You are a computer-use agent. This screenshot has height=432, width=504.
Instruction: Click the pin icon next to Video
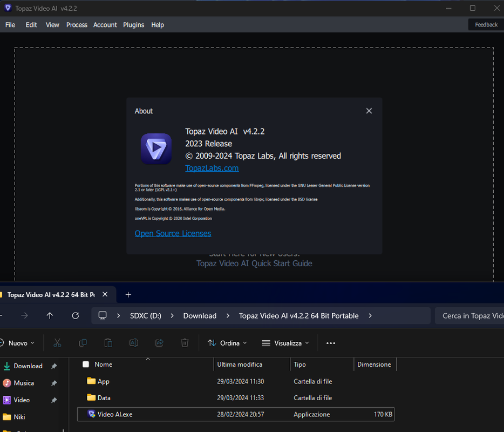click(54, 400)
